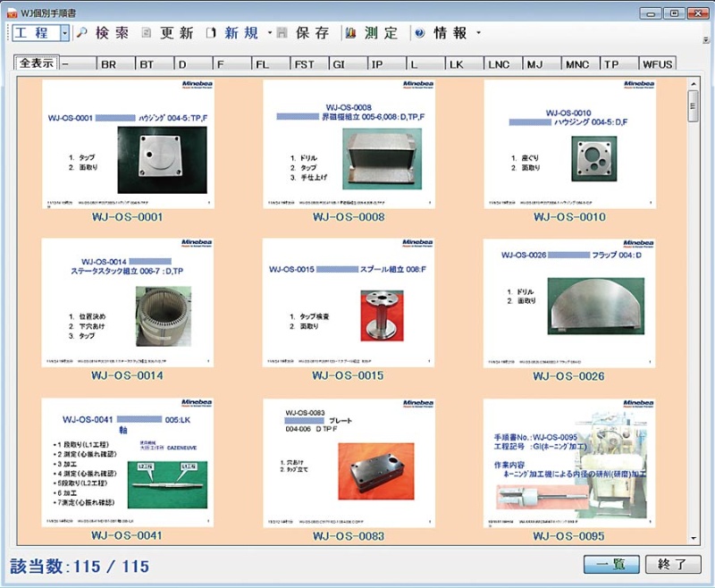The image size is (715, 588).
Task: Click the vertical scrollbar thumb
Action: [x=693, y=105]
